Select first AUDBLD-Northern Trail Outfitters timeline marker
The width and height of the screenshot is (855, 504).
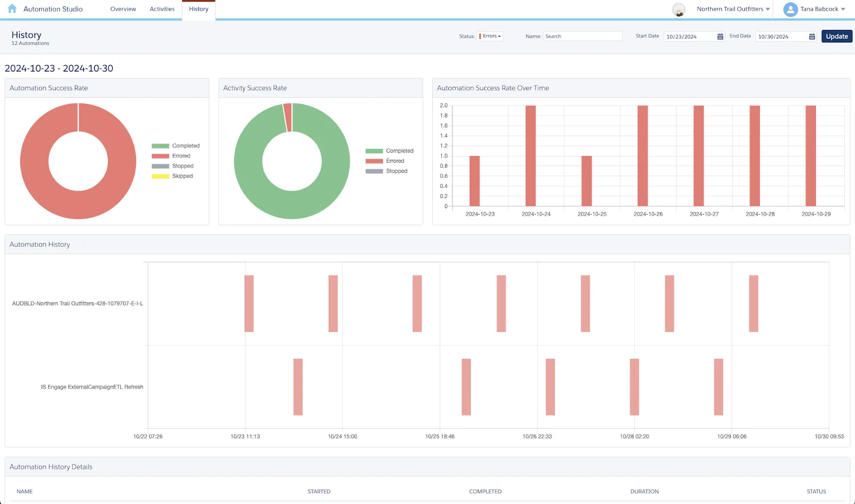[x=249, y=304]
